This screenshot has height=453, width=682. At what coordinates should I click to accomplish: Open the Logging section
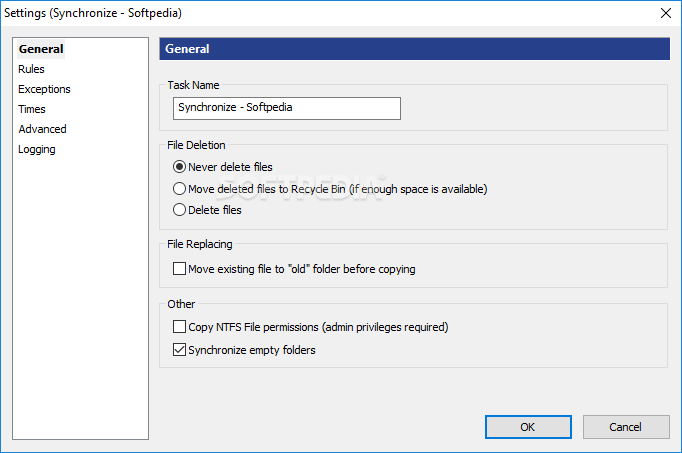[x=37, y=149]
